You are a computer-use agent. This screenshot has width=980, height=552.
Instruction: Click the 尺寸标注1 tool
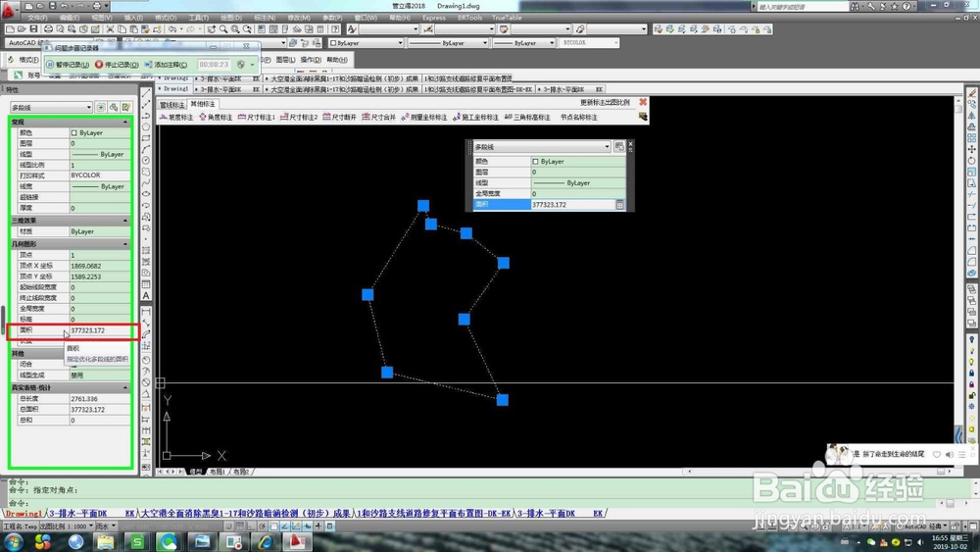[x=257, y=117]
